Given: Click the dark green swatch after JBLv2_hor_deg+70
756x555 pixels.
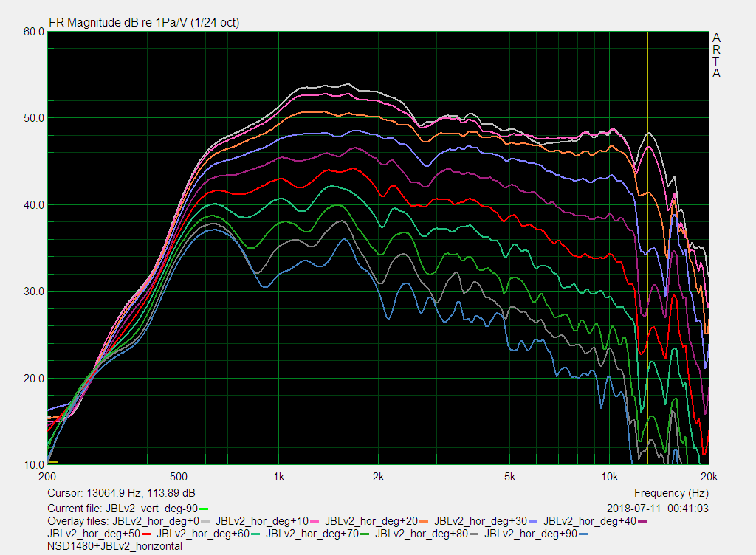Looking at the screenshot, I should pos(365,534).
